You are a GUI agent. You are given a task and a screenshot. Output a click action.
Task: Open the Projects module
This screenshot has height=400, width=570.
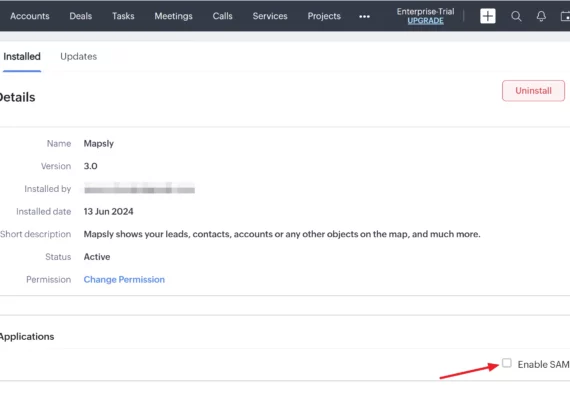pyautogui.click(x=324, y=16)
